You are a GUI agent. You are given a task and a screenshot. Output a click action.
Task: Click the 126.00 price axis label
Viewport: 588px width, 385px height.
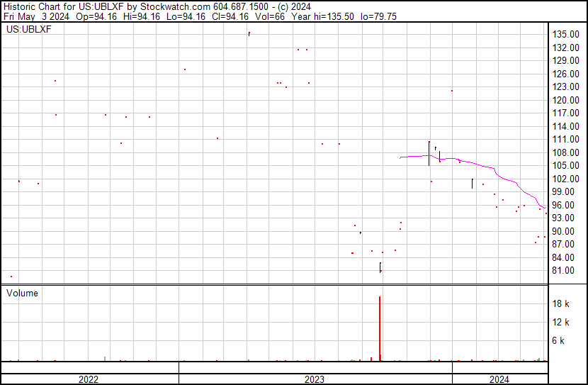[x=565, y=74]
